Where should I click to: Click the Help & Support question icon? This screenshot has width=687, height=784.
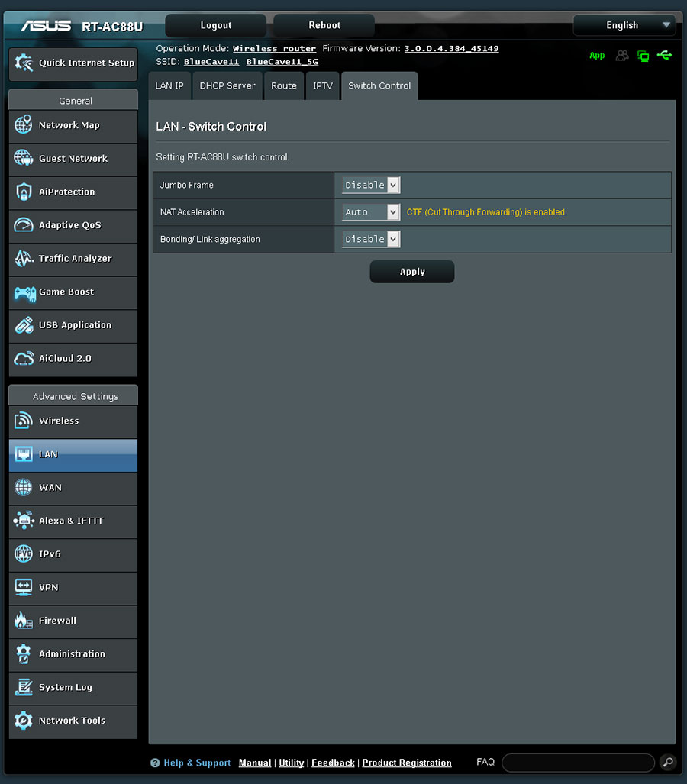coord(155,763)
